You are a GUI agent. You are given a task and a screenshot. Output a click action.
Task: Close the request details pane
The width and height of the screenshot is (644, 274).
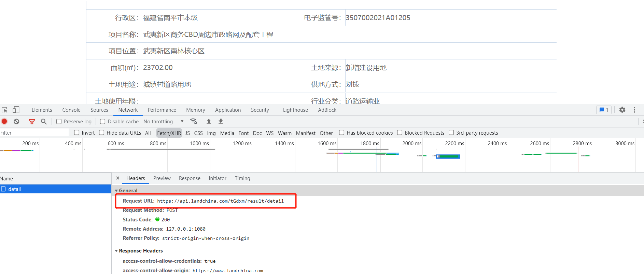[x=118, y=178]
